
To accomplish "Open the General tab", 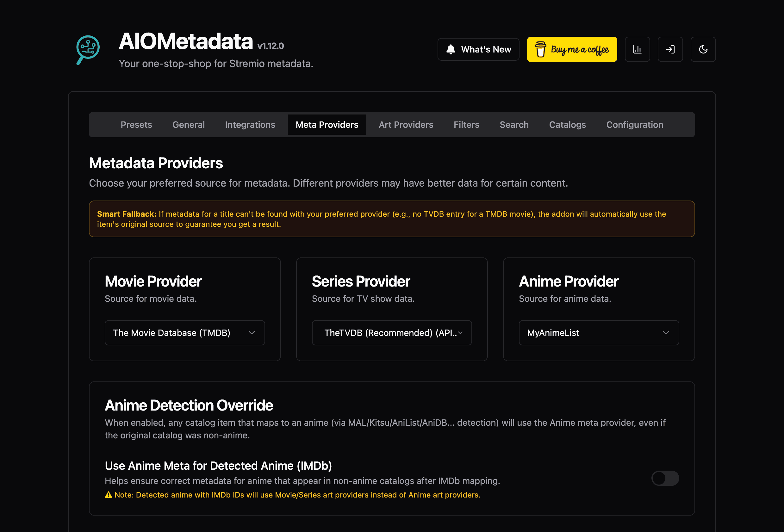I will [x=189, y=125].
